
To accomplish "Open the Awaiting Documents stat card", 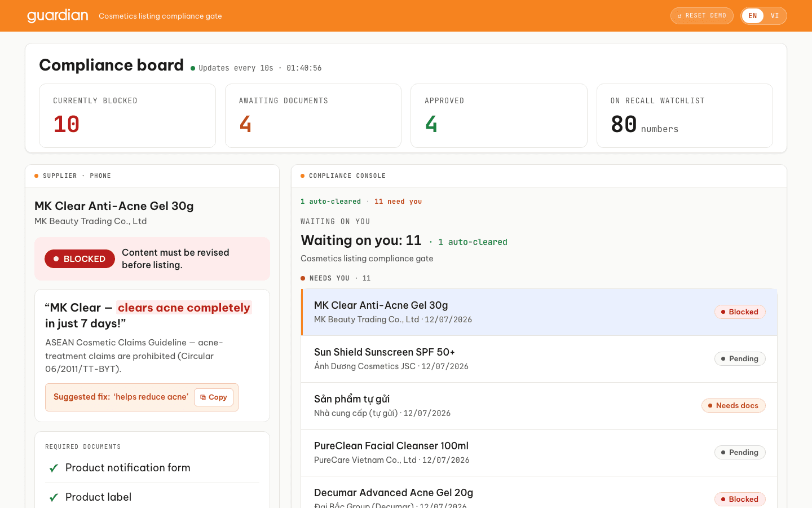I will pyautogui.click(x=313, y=116).
